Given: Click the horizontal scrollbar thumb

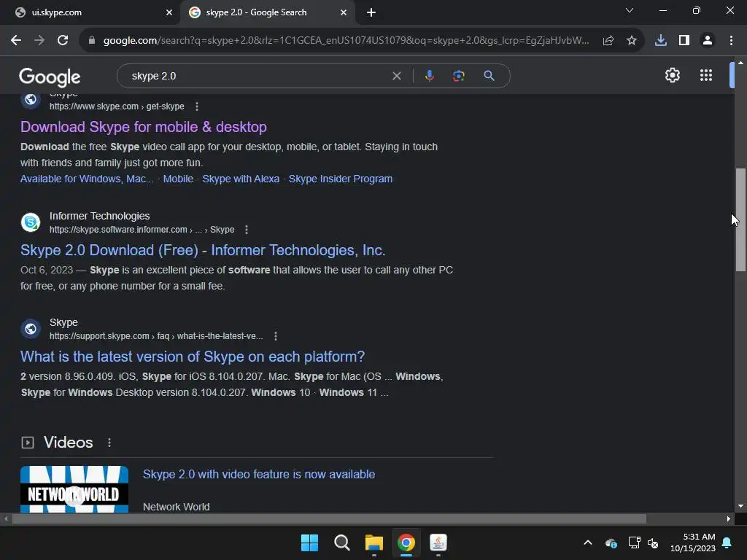Looking at the screenshot, I should pos(329,518).
